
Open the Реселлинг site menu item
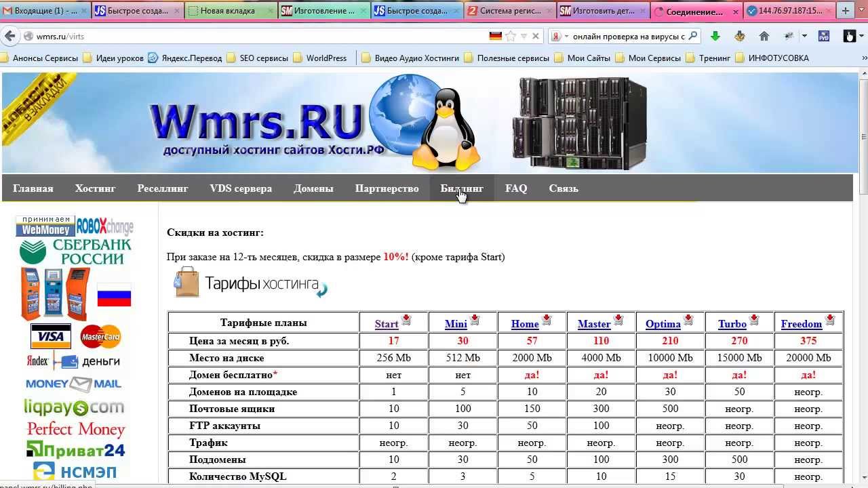[x=163, y=188]
